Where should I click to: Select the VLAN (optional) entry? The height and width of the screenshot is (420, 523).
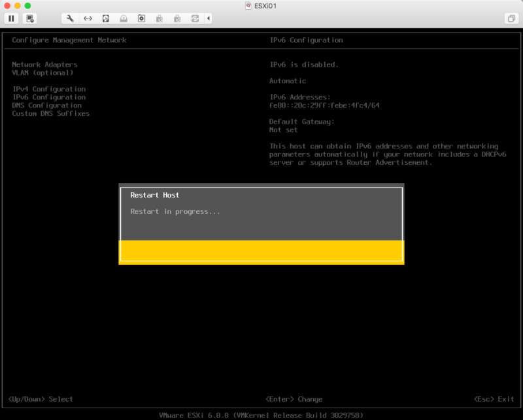click(x=42, y=73)
